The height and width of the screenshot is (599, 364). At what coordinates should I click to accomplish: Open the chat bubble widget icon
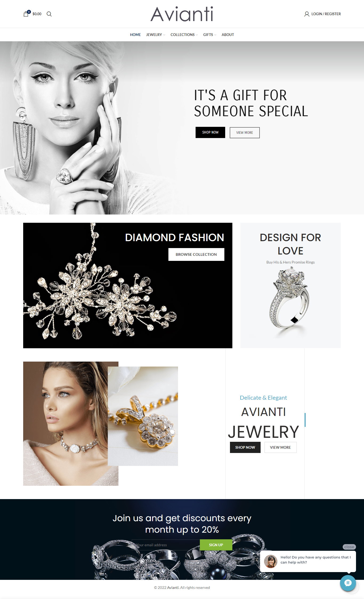click(x=348, y=583)
